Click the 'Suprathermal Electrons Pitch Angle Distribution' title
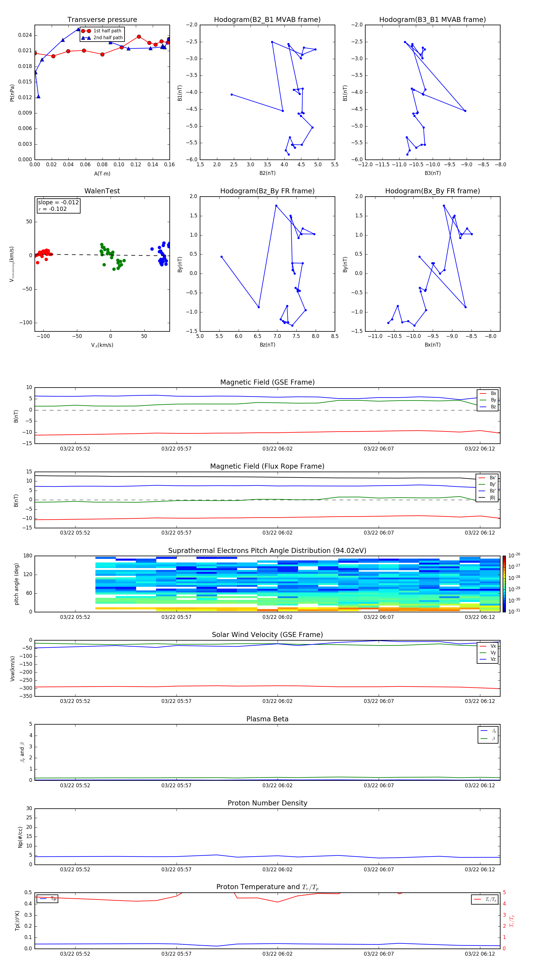This screenshot has height=980, width=535. (x=267, y=551)
